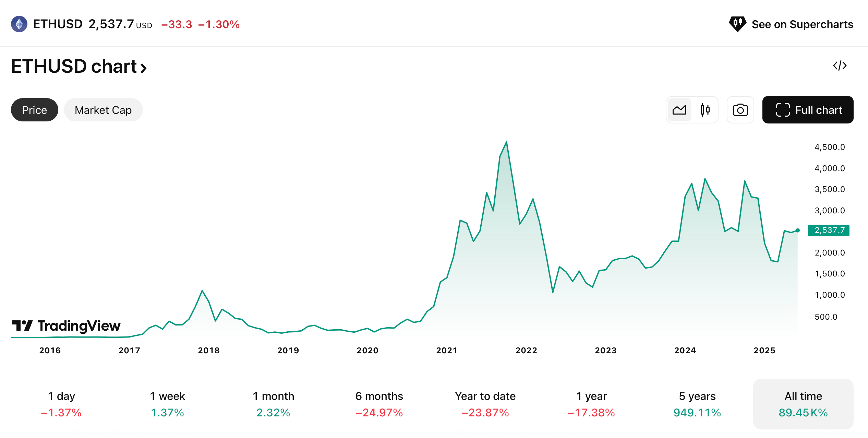Select the 6 months time range
The image size is (868, 438).
379,404
